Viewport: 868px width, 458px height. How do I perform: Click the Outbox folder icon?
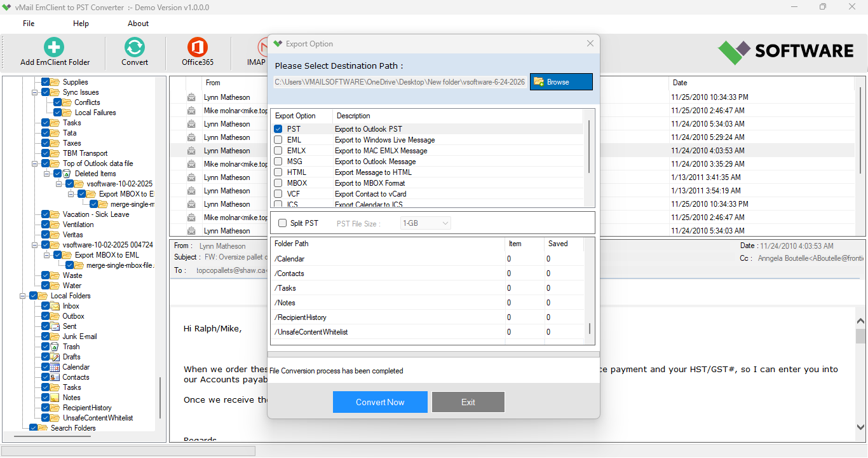pos(55,316)
